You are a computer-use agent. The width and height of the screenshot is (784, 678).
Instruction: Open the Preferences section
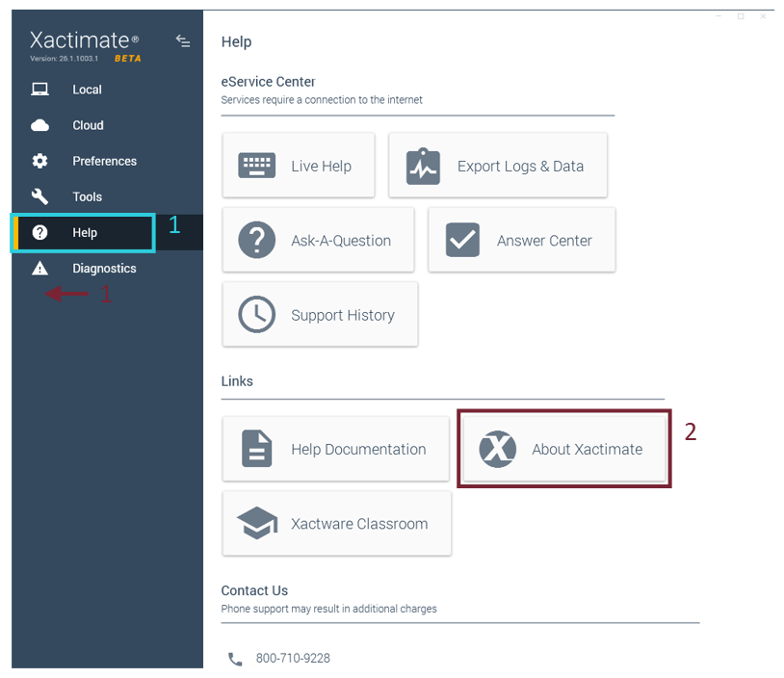104,161
